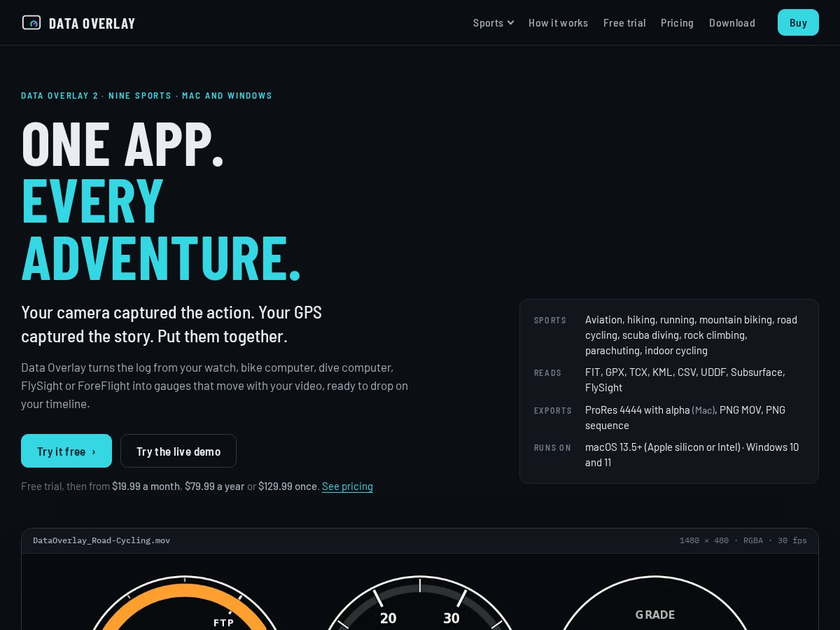The width and height of the screenshot is (840, 630).
Task: Open the How it works page
Action: click(558, 22)
